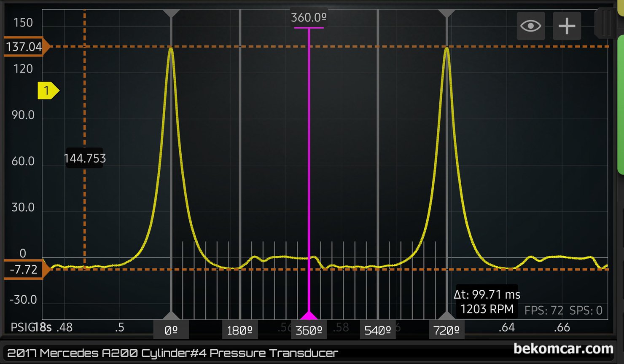Click the Δt 99.71 ms RPM readout
The height and width of the screenshot is (364, 624).
pos(487,302)
